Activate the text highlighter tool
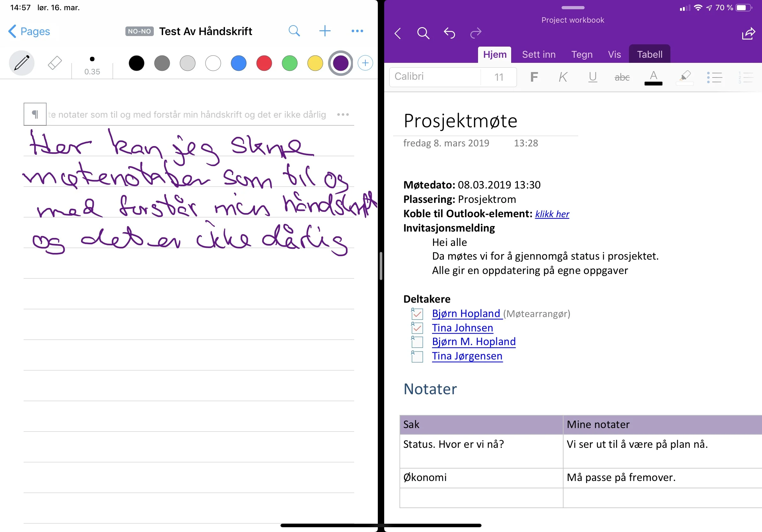Screen dimensions: 762x532 pyautogui.click(x=685, y=77)
